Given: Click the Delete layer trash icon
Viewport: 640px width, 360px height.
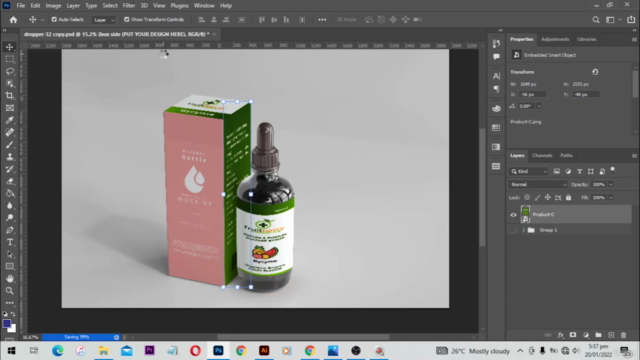Looking at the screenshot, I should pyautogui.click(x=623, y=335).
